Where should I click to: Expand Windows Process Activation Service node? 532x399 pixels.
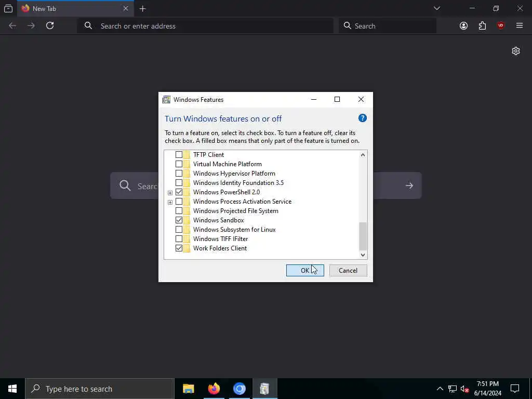170,202
